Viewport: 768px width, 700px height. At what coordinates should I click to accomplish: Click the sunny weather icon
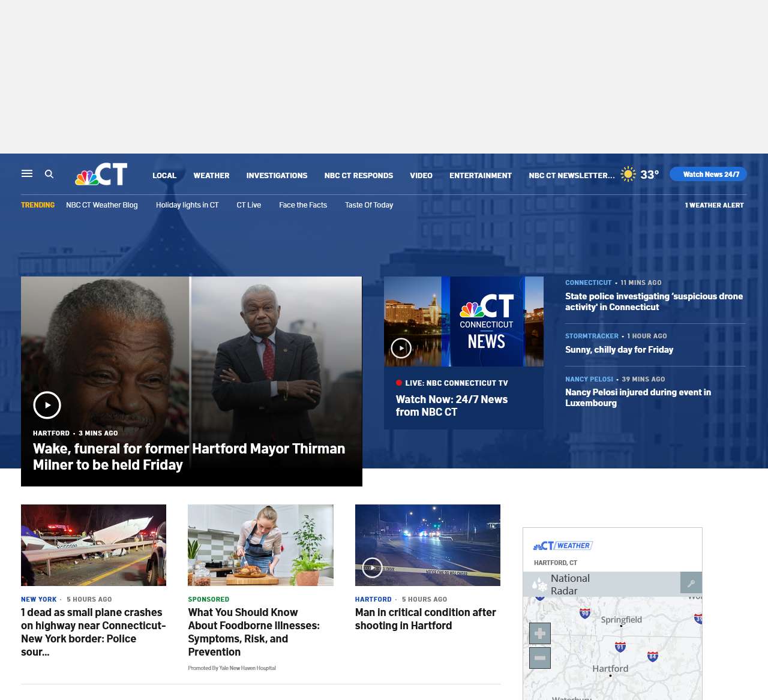[628, 174]
